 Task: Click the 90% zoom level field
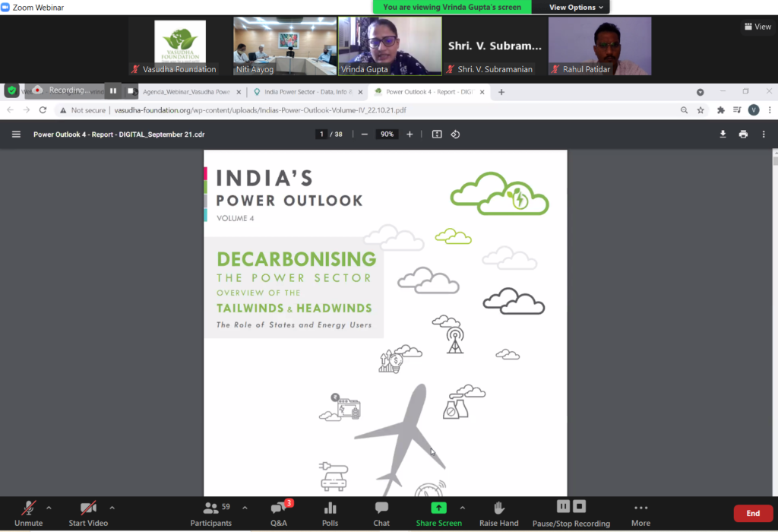387,135
